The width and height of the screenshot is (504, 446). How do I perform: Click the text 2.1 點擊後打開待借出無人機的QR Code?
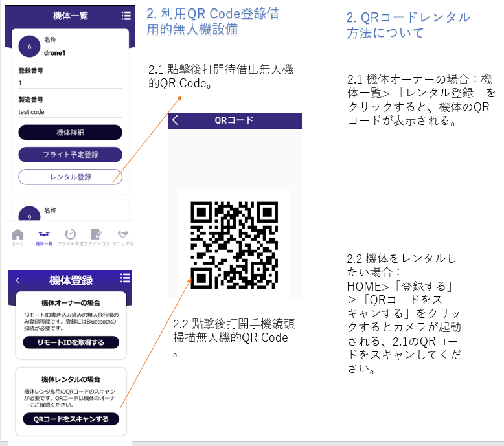[220, 76]
